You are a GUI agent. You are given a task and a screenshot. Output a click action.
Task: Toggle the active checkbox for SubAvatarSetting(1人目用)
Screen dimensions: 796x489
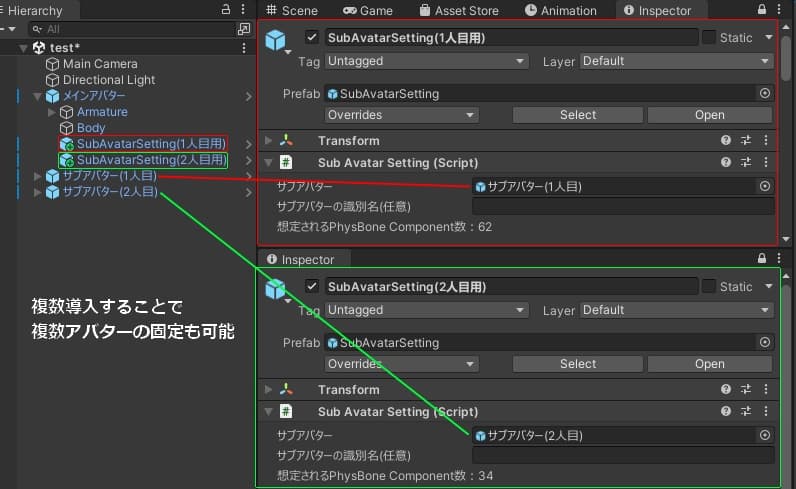[x=311, y=37]
